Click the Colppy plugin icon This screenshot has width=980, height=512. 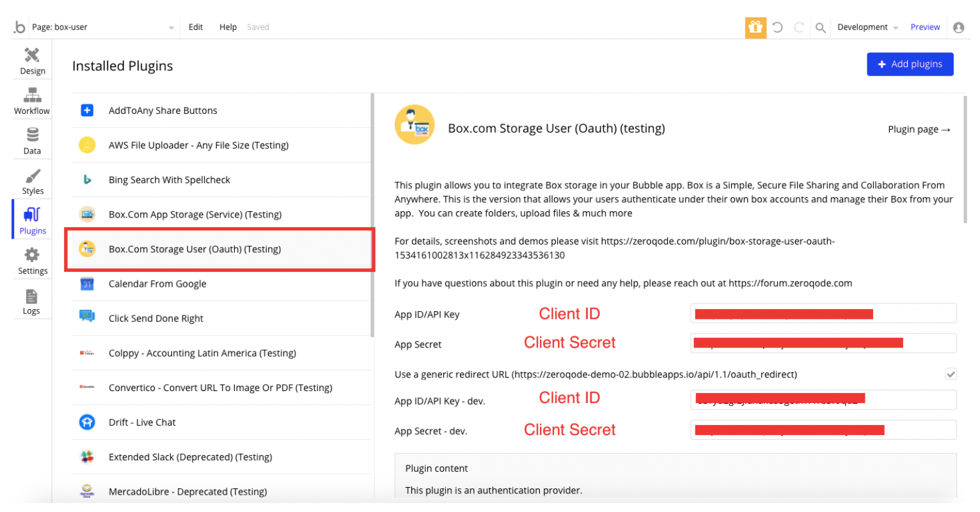pos(87,353)
